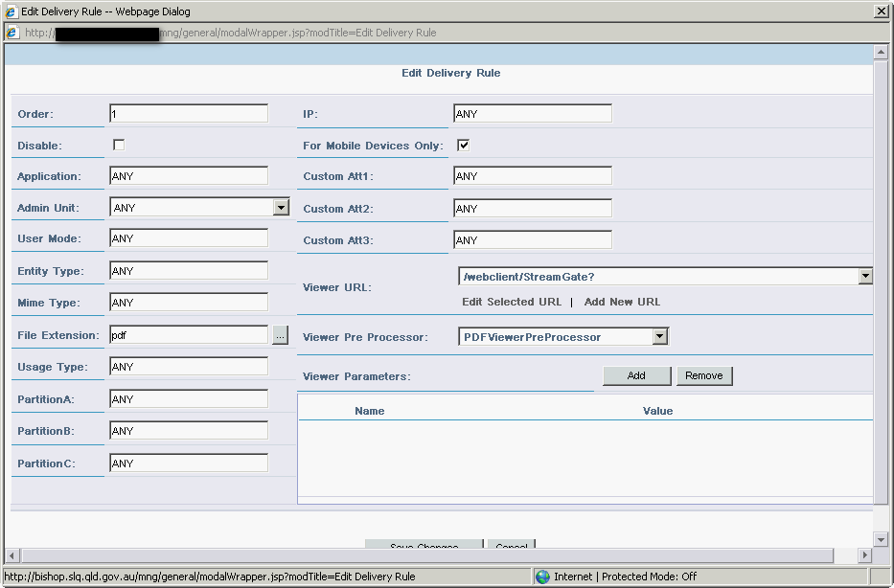The height and width of the screenshot is (588, 894).
Task: Click into the Order input field
Action: tap(189, 114)
